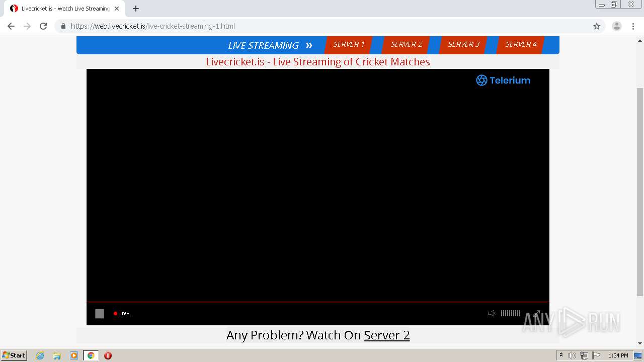Stop the live video stream
The image size is (644, 362).
click(100, 314)
